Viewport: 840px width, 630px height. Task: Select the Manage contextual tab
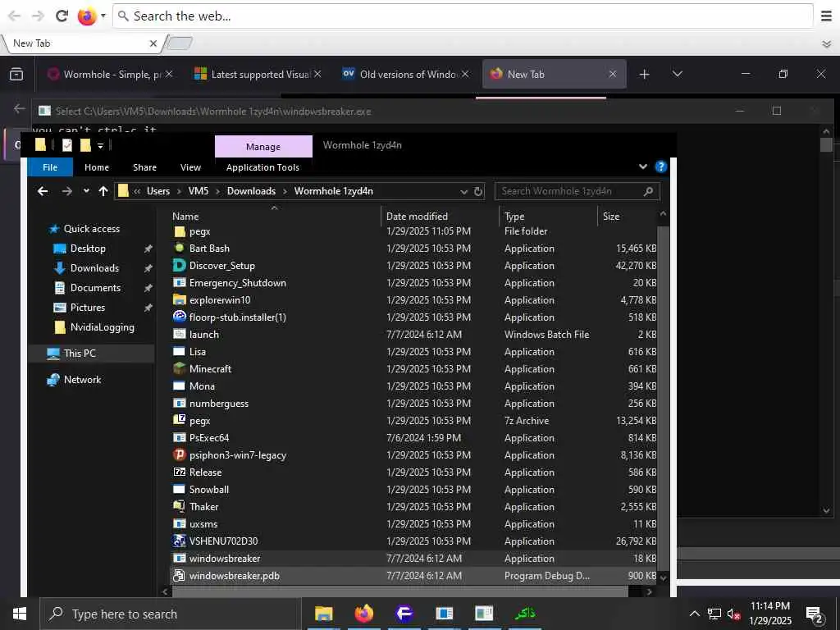(x=263, y=146)
